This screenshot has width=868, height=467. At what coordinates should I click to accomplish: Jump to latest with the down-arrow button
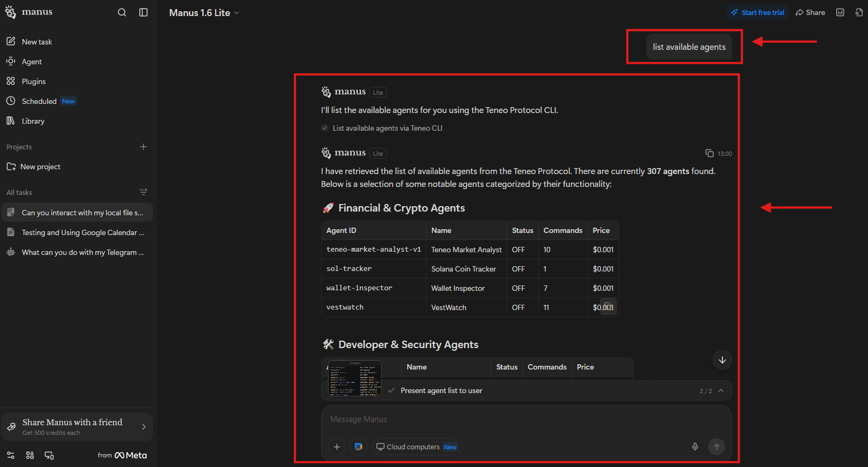pyautogui.click(x=722, y=360)
